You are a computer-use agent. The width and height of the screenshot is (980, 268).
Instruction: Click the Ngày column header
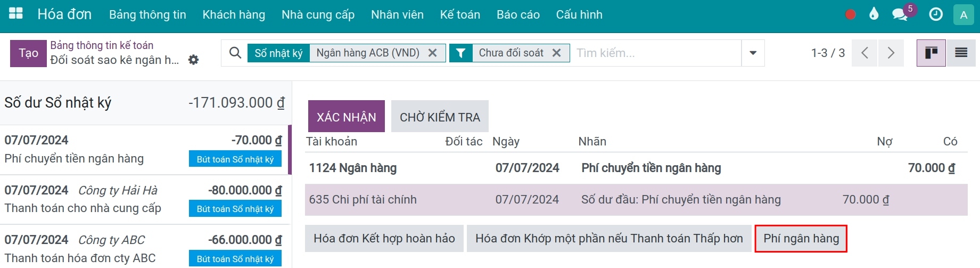tap(506, 141)
